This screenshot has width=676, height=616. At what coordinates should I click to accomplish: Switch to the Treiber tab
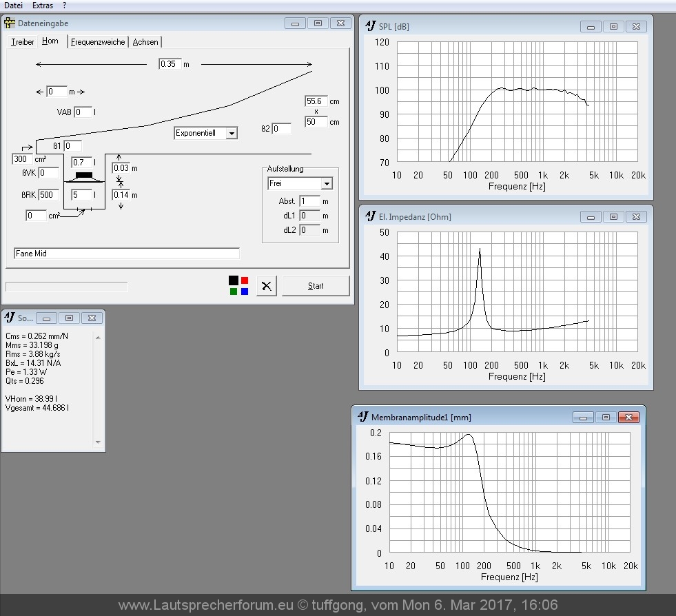click(23, 42)
